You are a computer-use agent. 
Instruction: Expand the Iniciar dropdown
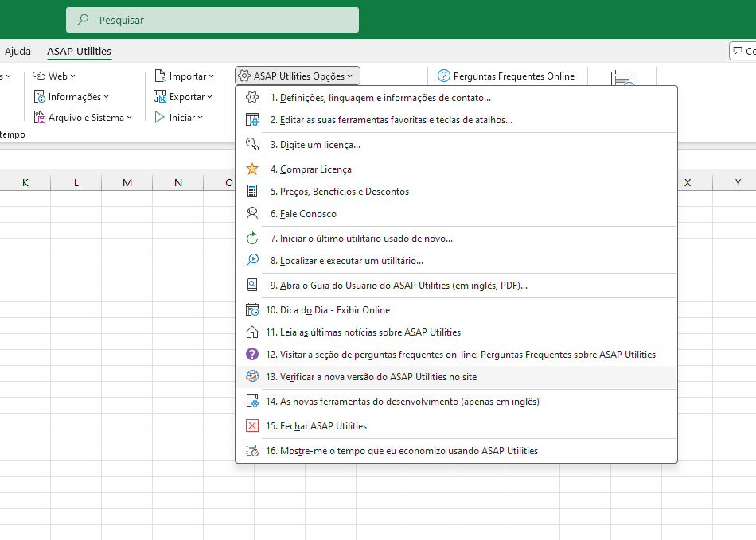tap(200, 118)
